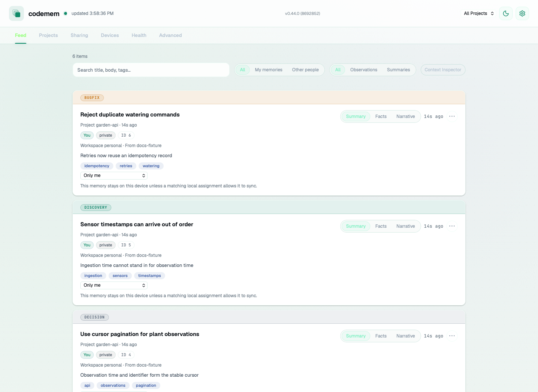This screenshot has width=538, height=392.
Task: Open settings with the gear icon
Action: pos(522,13)
